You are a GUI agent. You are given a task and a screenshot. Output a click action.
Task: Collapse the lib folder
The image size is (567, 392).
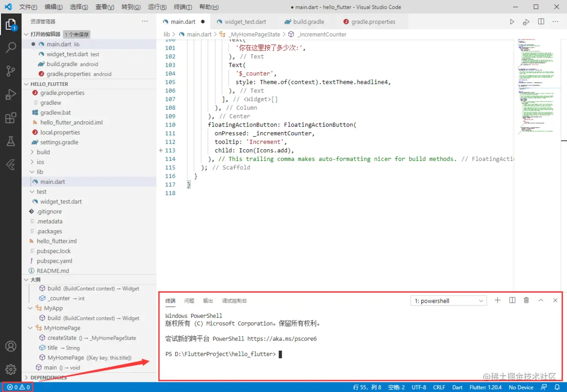tap(32, 172)
